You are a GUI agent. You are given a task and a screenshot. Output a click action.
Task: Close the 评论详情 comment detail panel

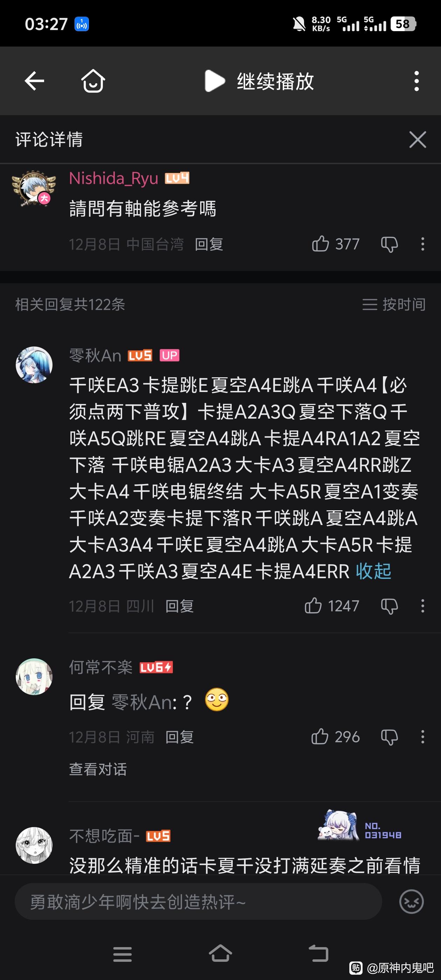[418, 140]
